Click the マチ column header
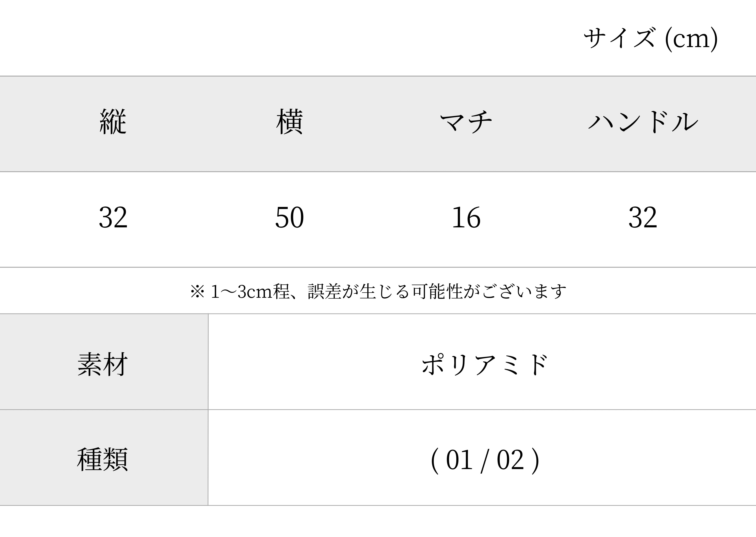 click(x=466, y=122)
